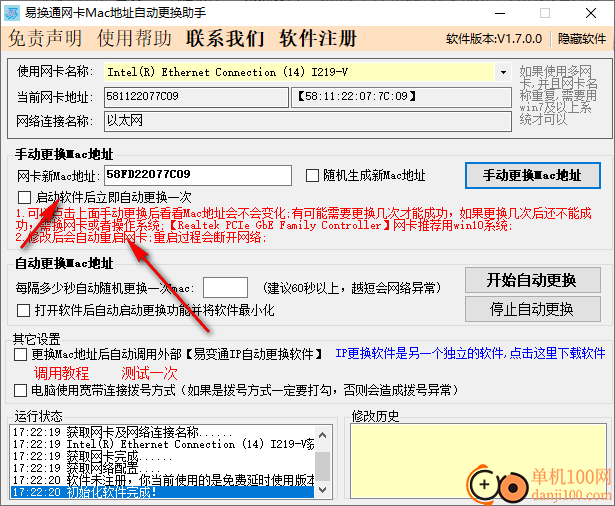This screenshot has height=506, width=615.
Task: Click 手动更换Mac地址 button
Action: pyautogui.click(x=532, y=175)
